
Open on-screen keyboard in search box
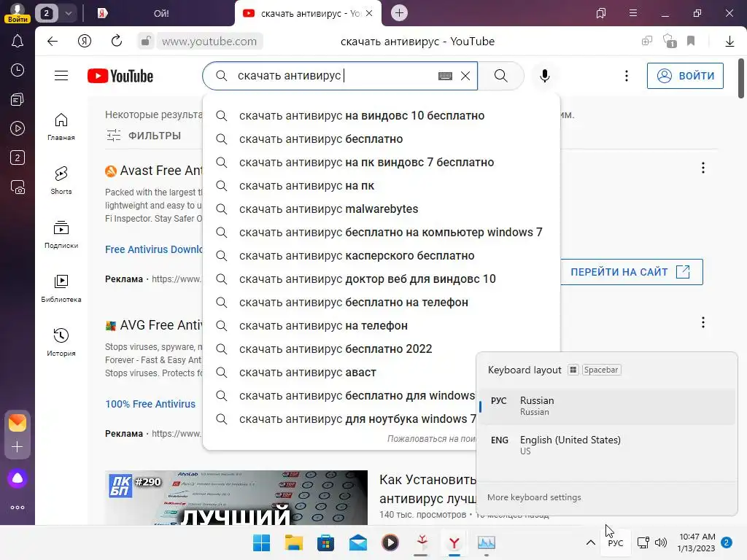click(445, 76)
